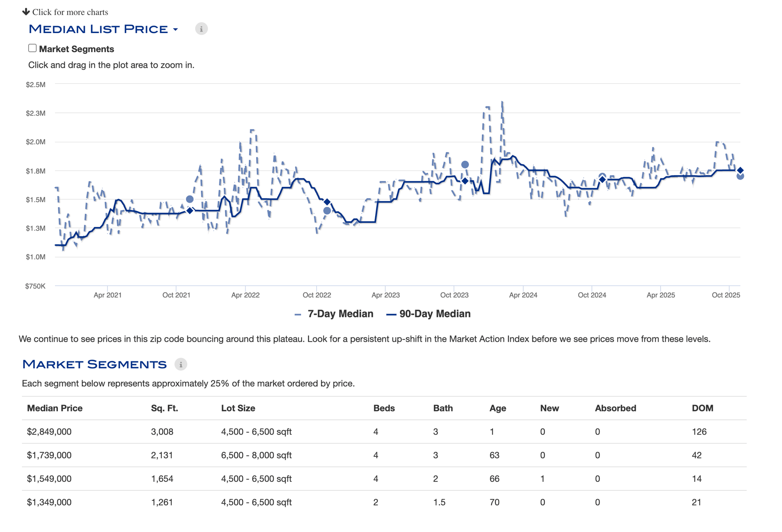782x532 pixels.
Task: Click the circle marker above Oct 2021
Action: tap(190, 199)
